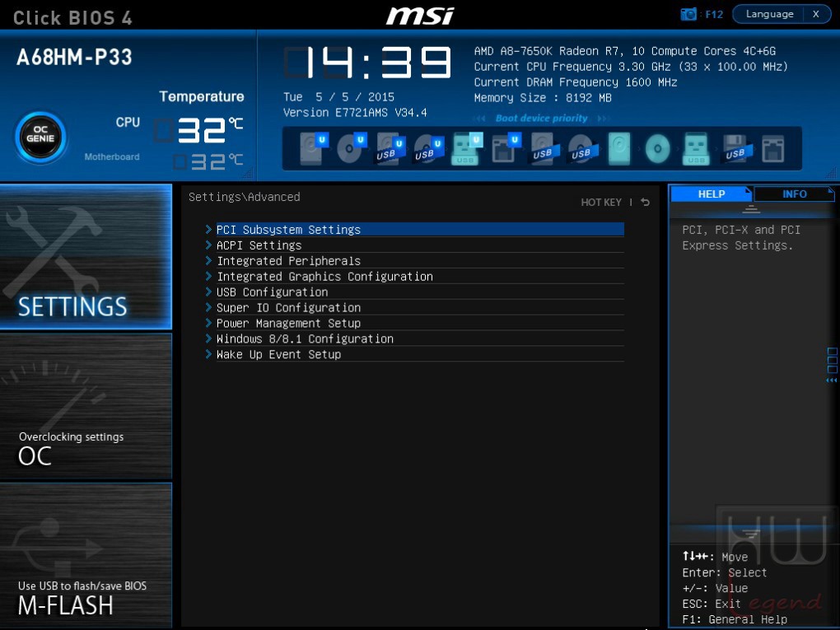
Task: Switch to the HELP tab
Action: 712,194
